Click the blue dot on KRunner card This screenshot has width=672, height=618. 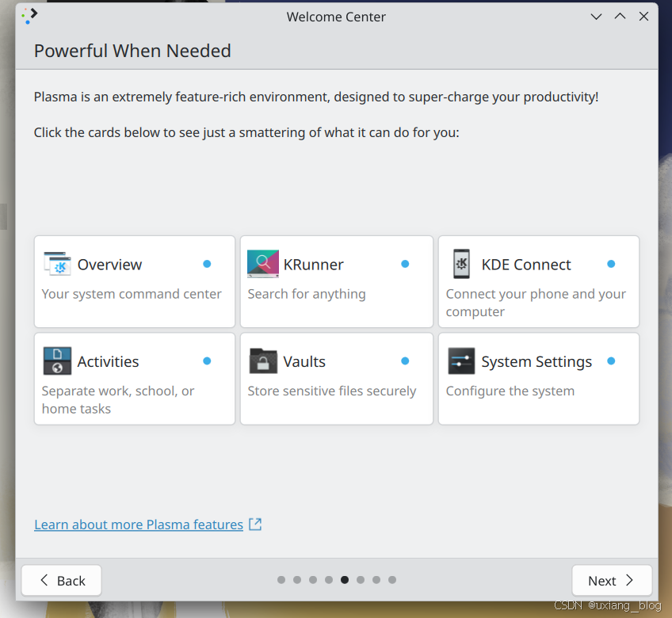point(405,264)
